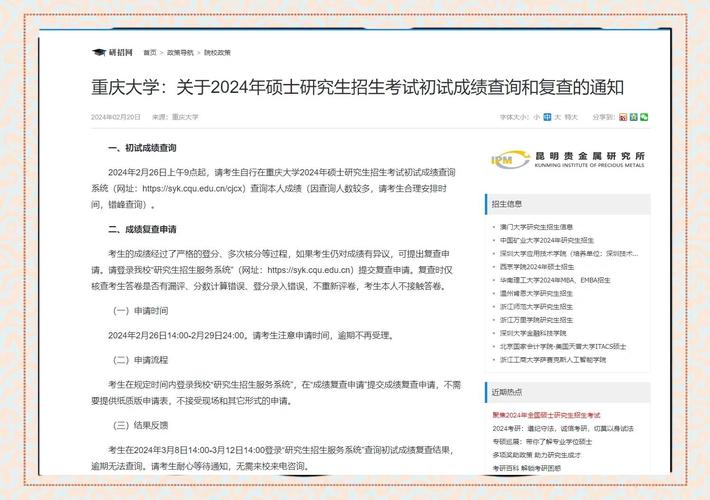Click the 字体大小 label
The height and width of the screenshot is (500, 710).
(x=514, y=117)
